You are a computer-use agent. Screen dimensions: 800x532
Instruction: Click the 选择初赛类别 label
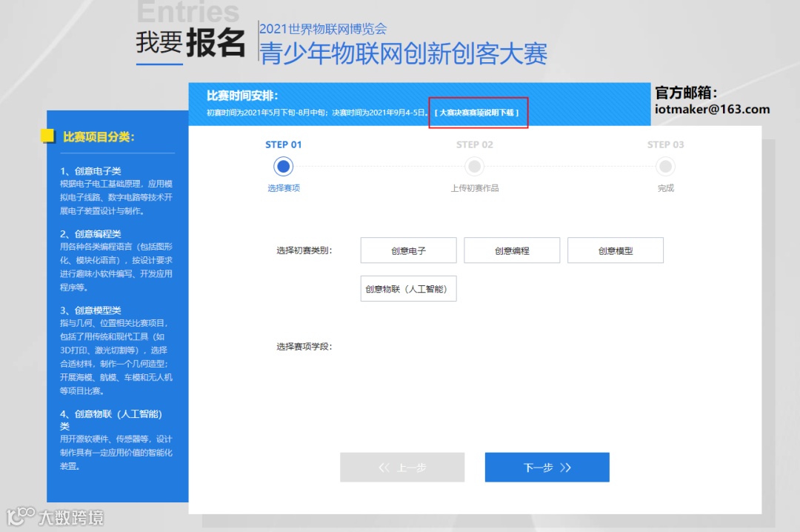[x=304, y=250]
